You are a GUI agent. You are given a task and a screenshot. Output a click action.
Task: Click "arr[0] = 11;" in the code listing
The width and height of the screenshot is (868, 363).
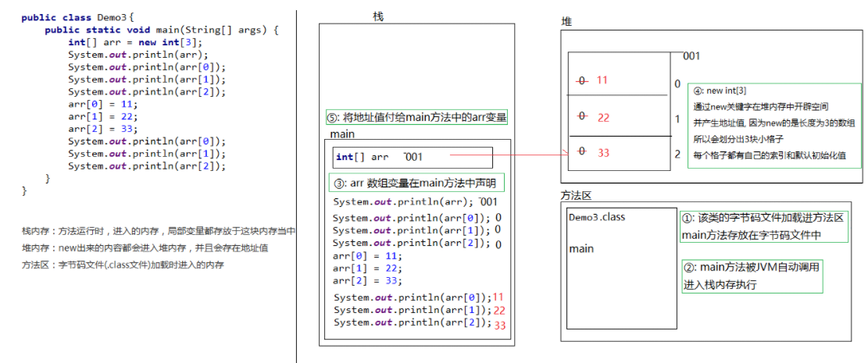[103, 104]
